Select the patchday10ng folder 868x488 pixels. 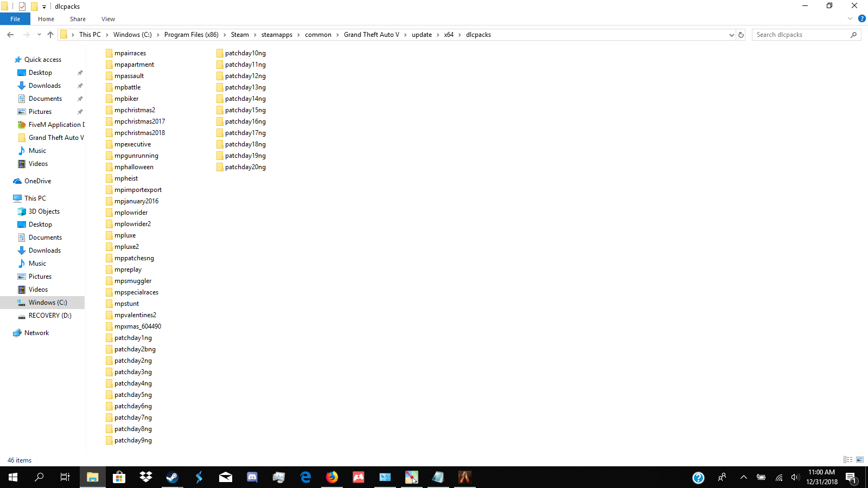point(241,53)
